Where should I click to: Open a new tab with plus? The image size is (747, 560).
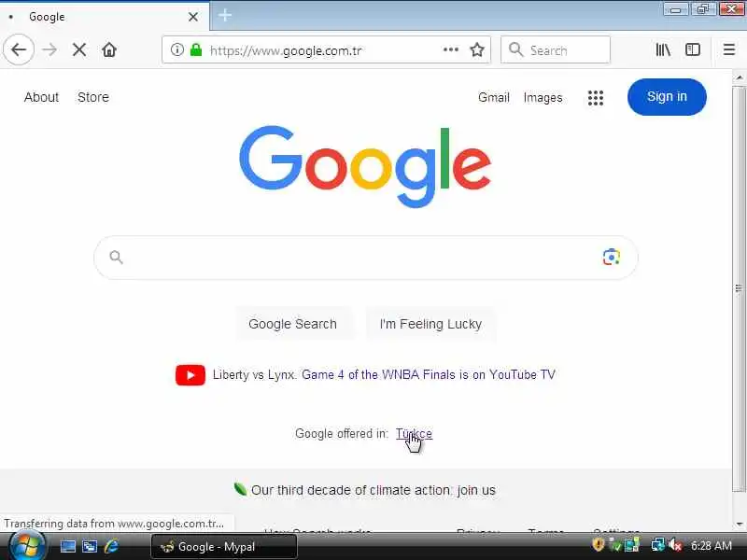point(225,16)
